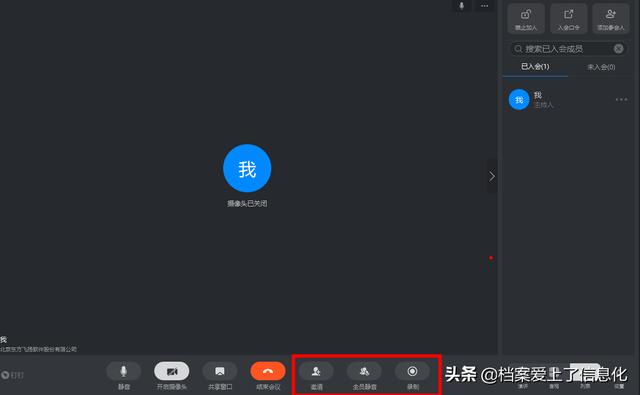Select participant 我 avatar in member list
The height and width of the screenshot is (395, 640).
point(519,100)
